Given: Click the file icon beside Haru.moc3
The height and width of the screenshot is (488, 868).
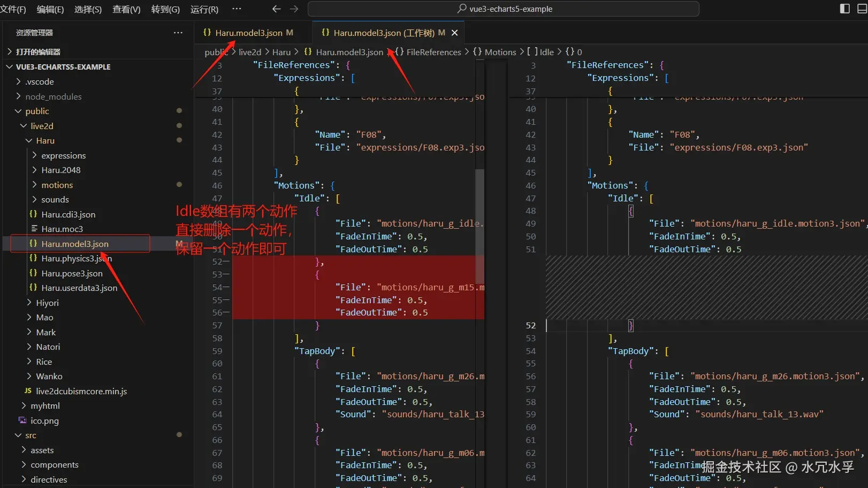Looking at the screenshot, I should coord(34,229).
